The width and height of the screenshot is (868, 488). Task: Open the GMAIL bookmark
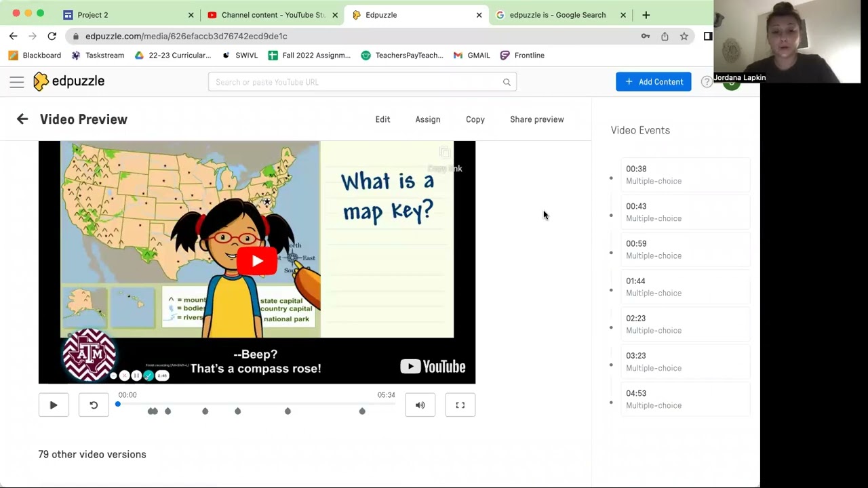[x=471, y=56]
